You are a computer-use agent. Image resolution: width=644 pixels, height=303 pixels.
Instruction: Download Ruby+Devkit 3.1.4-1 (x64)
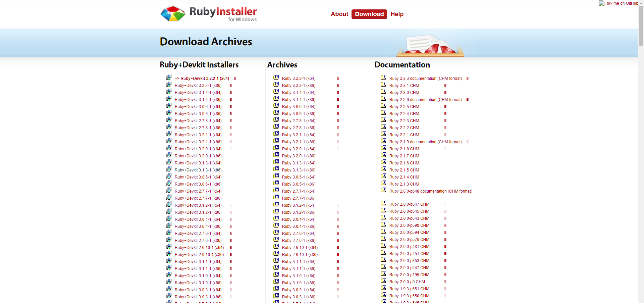(x=198, y=93)
